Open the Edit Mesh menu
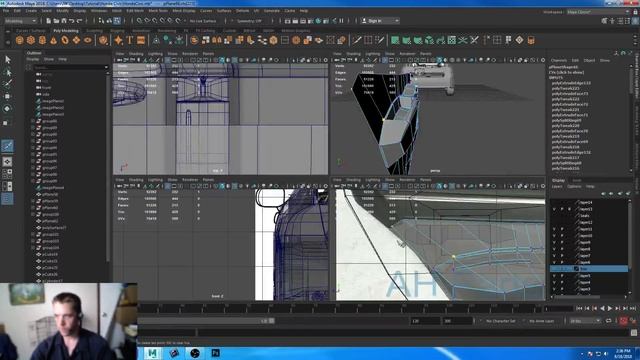Image resolution: width=640 pixels, height=360 pixels. click(x=135, y=11)
